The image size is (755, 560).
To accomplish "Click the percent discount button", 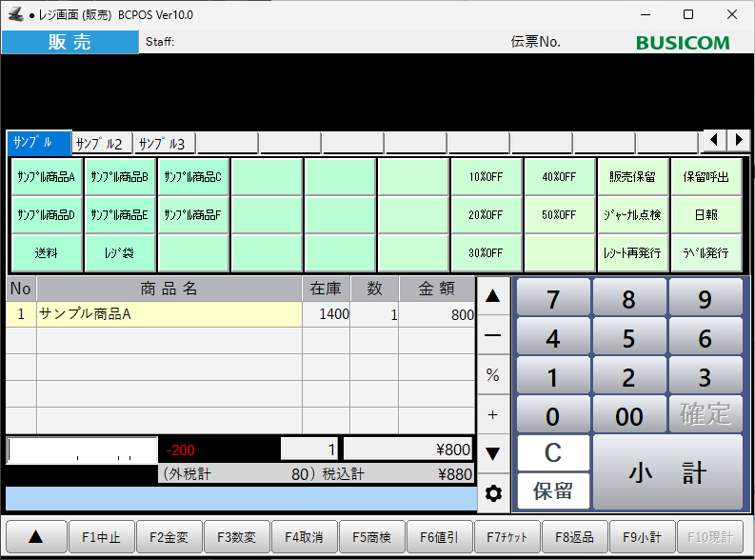I will click(493, 375).
